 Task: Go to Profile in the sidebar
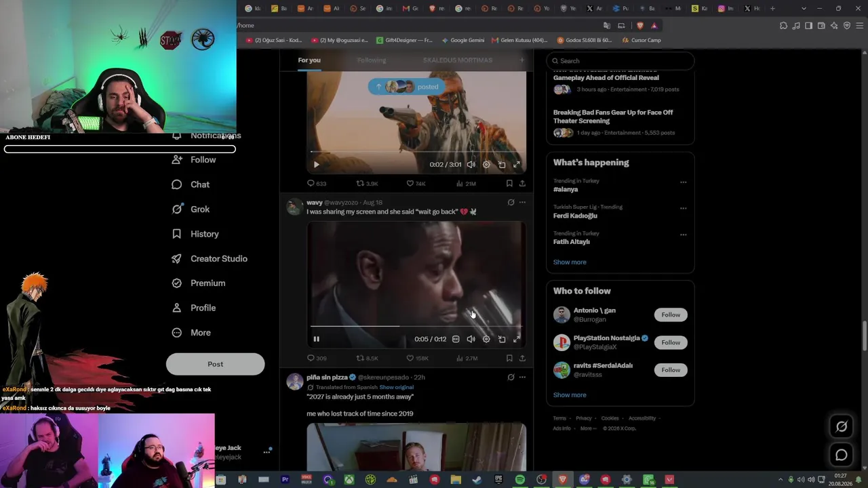194,308
